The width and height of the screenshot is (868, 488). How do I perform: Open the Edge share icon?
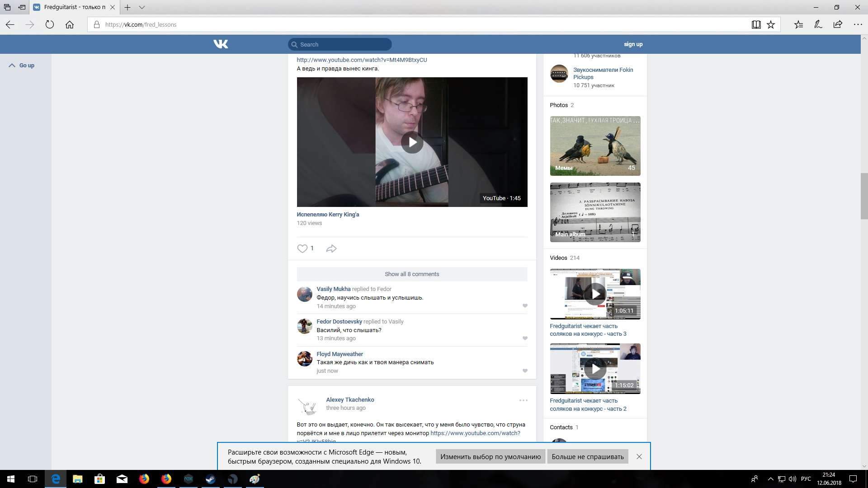pos(838,24)
